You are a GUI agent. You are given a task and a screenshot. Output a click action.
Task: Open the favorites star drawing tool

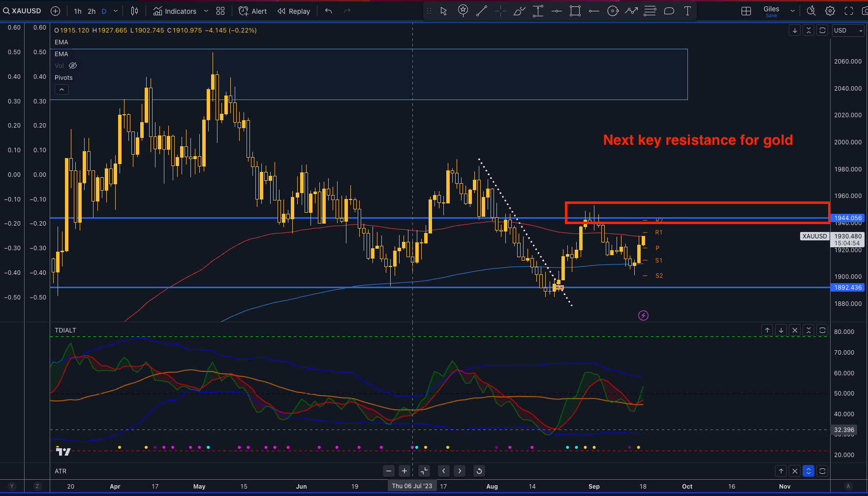tap(463, 11)
